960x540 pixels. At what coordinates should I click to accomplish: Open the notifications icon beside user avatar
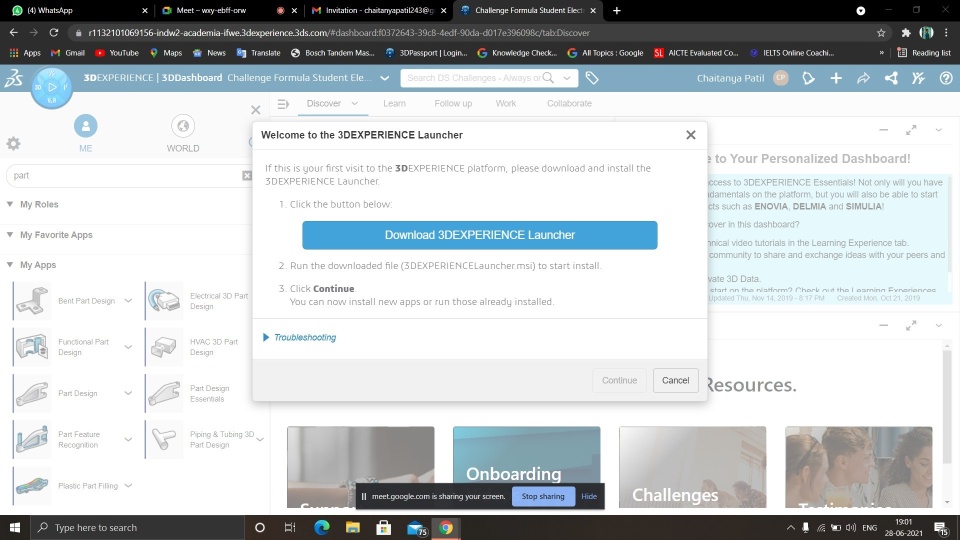tap(808, 78)
